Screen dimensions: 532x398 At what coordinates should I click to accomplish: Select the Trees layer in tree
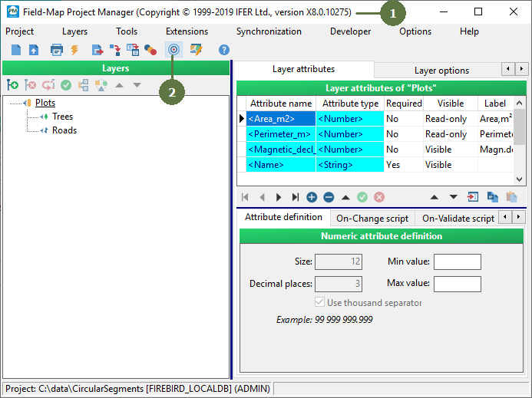coord(62,117)
